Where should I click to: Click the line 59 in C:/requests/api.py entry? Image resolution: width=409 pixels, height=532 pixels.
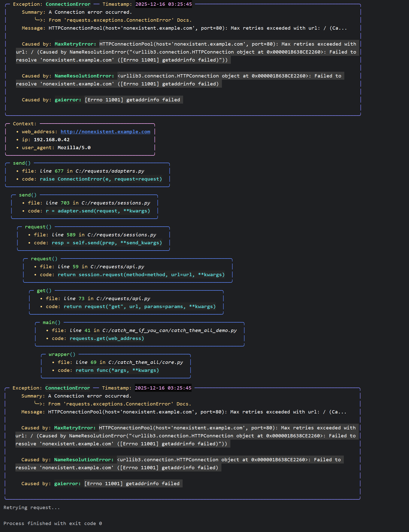[101, 267]
